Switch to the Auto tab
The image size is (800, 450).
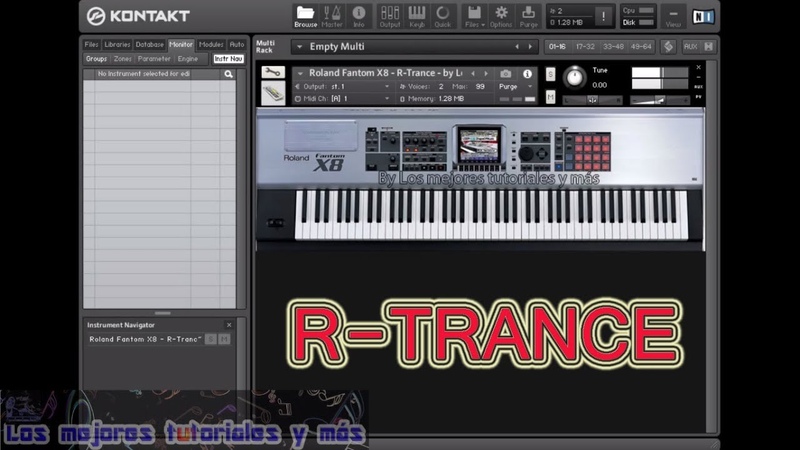coord(237,44)
